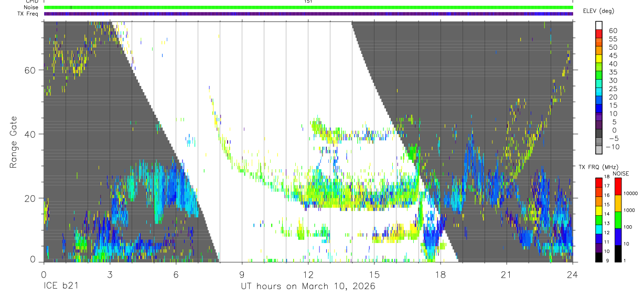Click the 'NOISE' legend title
The image size is (644, 297).
pos(620,173)
